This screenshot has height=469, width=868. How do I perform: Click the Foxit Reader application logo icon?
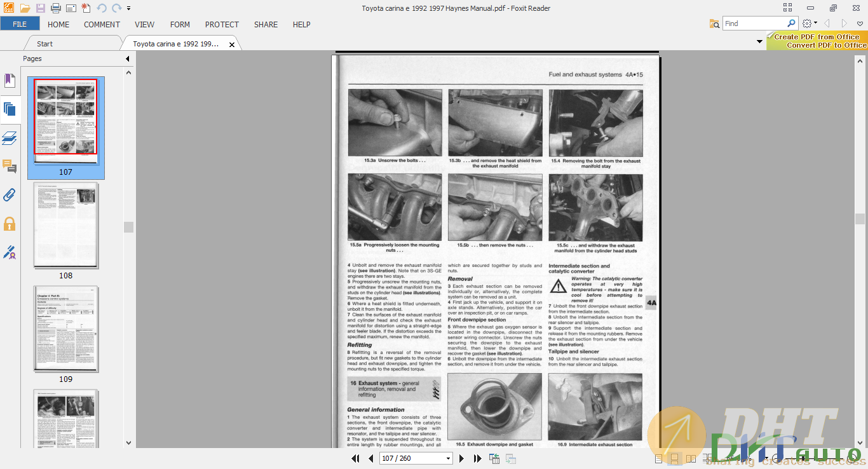(x=8, y=8)
